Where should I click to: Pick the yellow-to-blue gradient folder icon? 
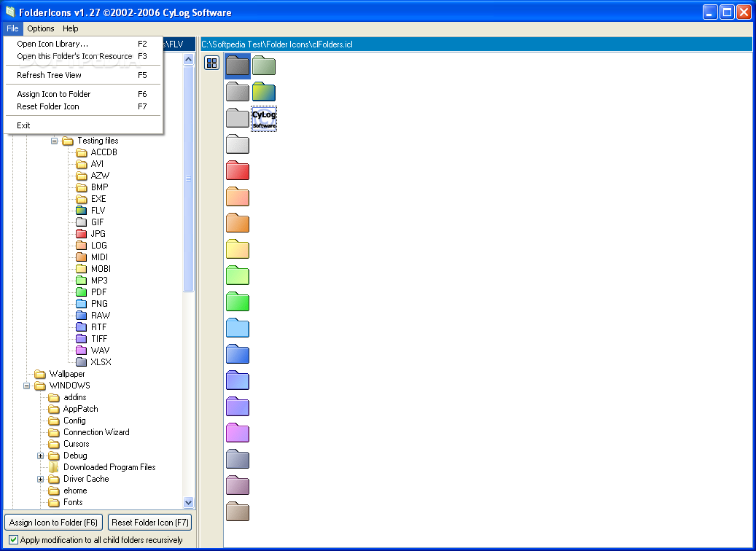[x=264, y=92]
